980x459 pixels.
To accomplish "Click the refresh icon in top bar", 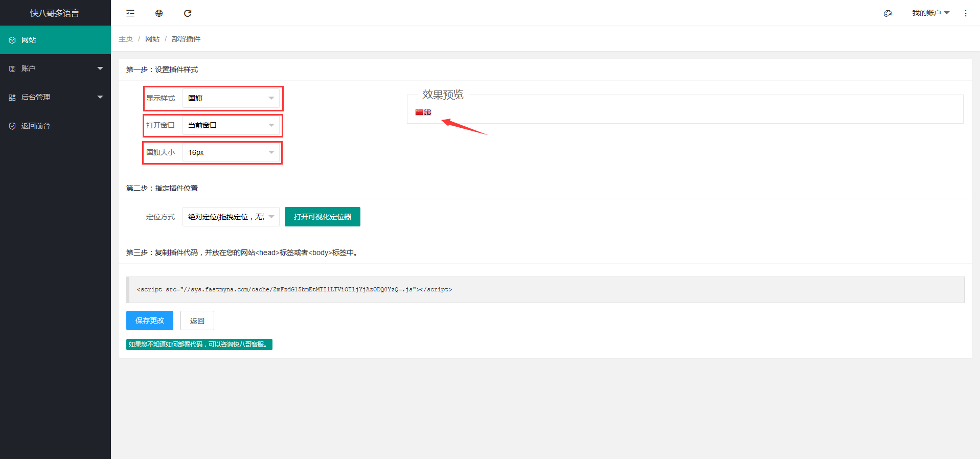I will point(188,13).
